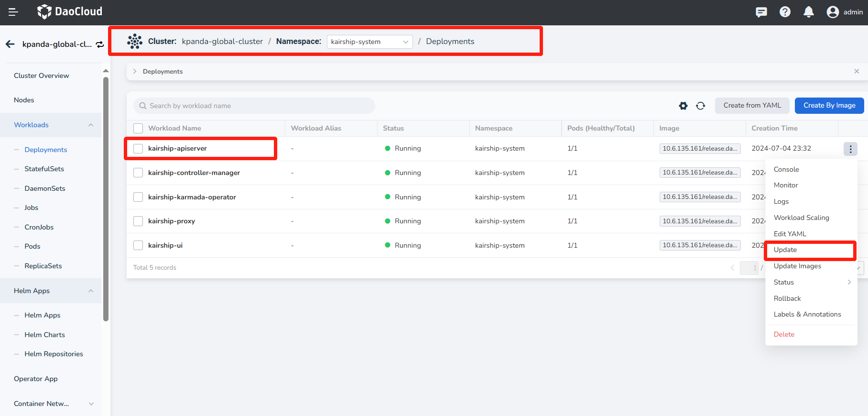Check the kairship-apiserver row checkbox

coord(138,149)
